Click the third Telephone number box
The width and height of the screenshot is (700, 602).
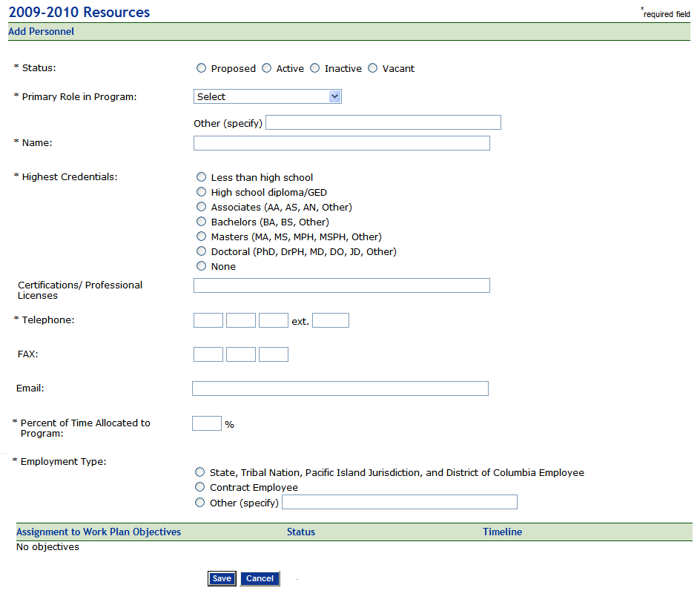(273, 320)
